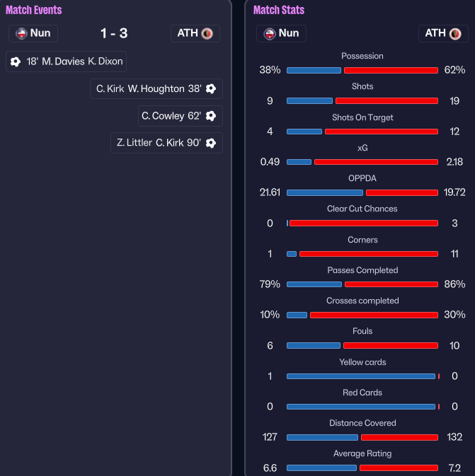Click the goal icon beside C. Cowley 62'
Screen dimensions: 475x476
pos(211,115)
